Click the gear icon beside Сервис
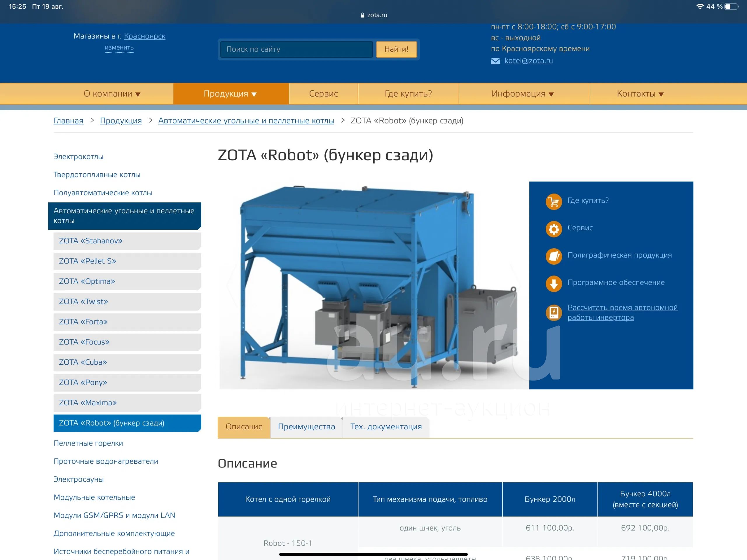Image resolution: width=747 pixels, height=560 pixels. pos(554,229)
